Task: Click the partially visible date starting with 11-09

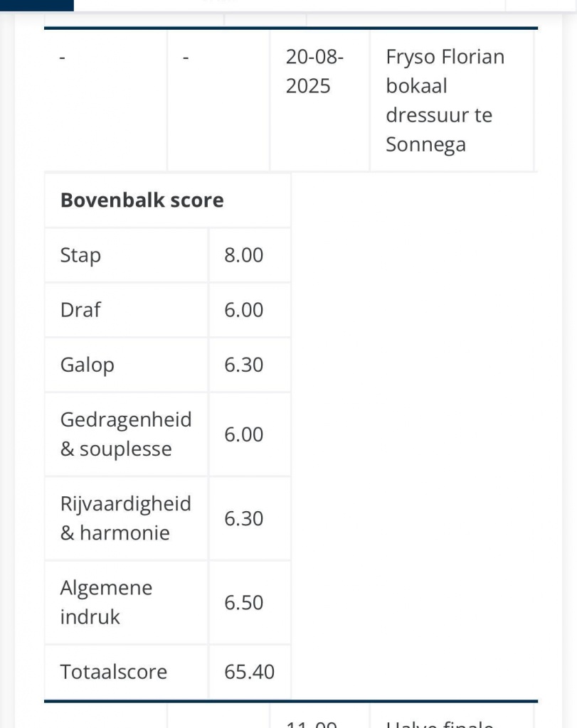Action: tap(312, 723)
